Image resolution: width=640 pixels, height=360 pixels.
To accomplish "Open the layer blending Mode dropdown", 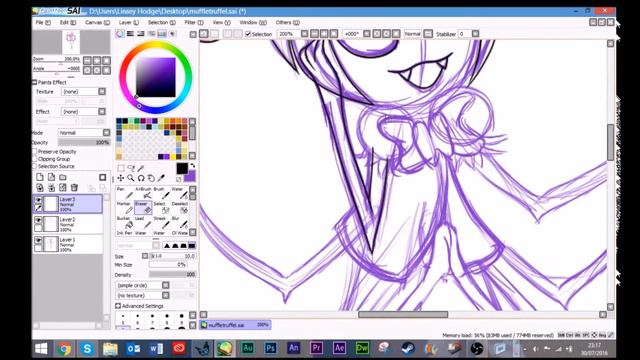I will coord(107,133).
